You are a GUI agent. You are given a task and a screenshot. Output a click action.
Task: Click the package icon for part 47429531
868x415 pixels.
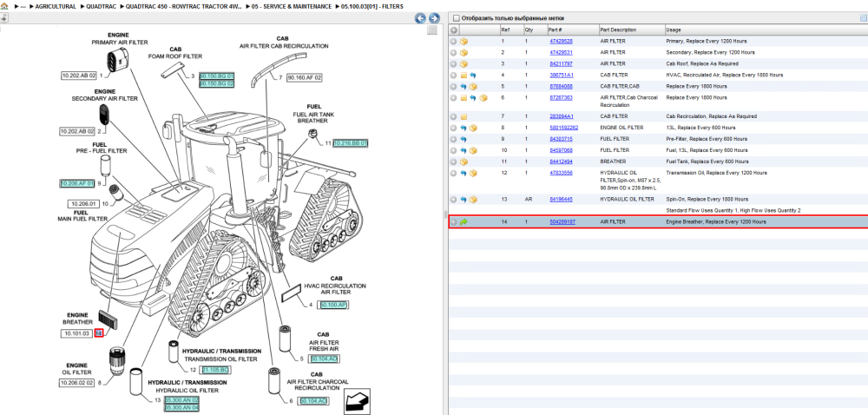[x=464, y=53]
